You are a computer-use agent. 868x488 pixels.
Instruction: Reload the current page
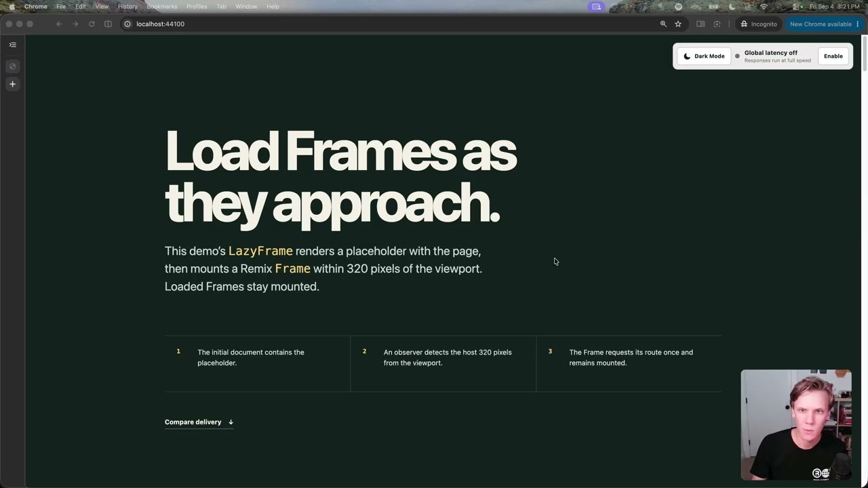(x=92, y=24)
